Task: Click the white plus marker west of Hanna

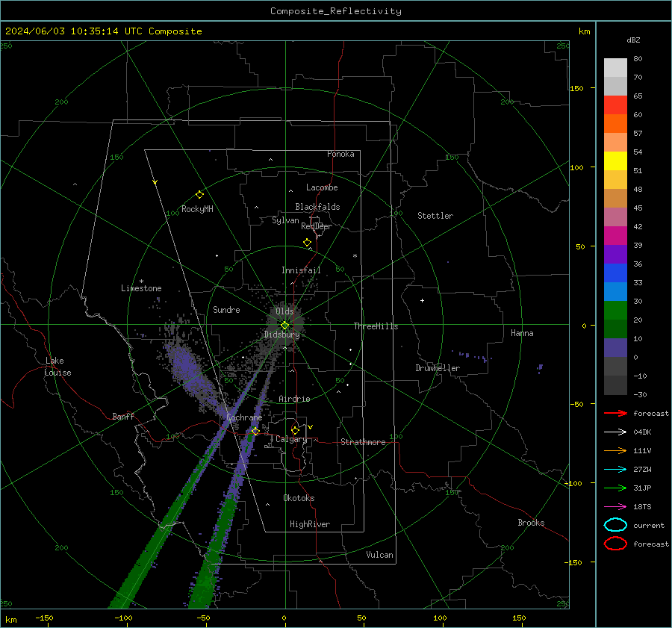Action: (422, 300)
